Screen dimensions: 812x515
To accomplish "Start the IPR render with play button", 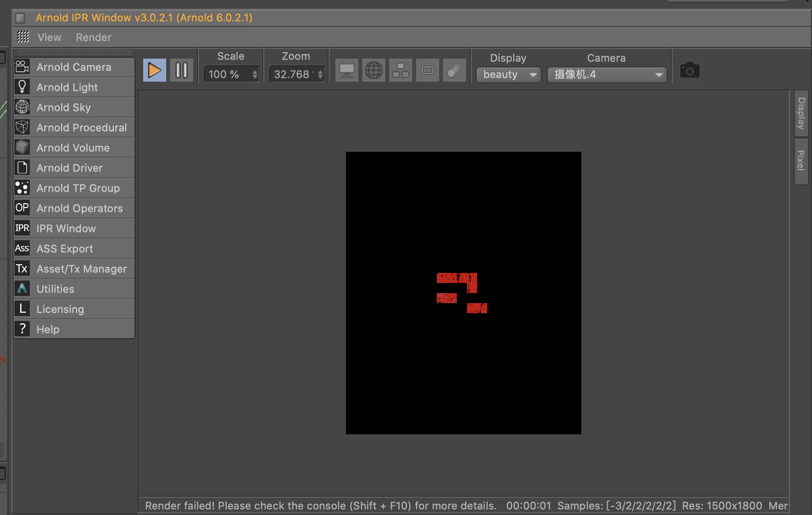I will pos(154,70).
